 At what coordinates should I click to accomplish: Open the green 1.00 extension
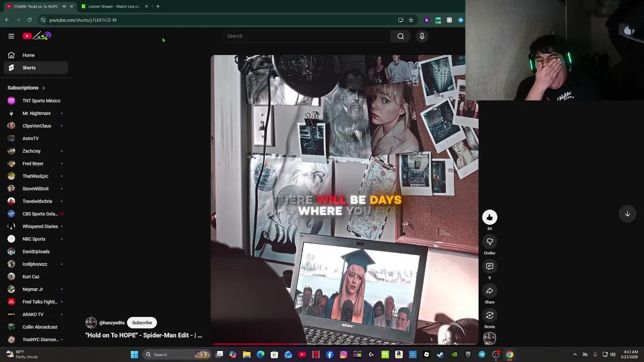(438, 20)
